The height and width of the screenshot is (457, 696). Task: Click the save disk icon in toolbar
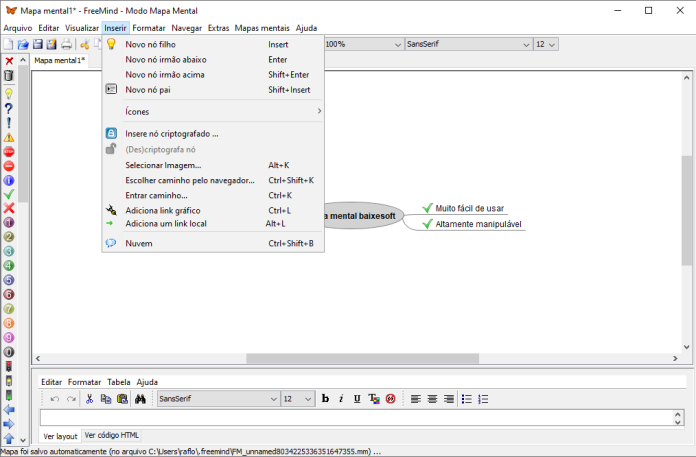(x=38, y=44)
